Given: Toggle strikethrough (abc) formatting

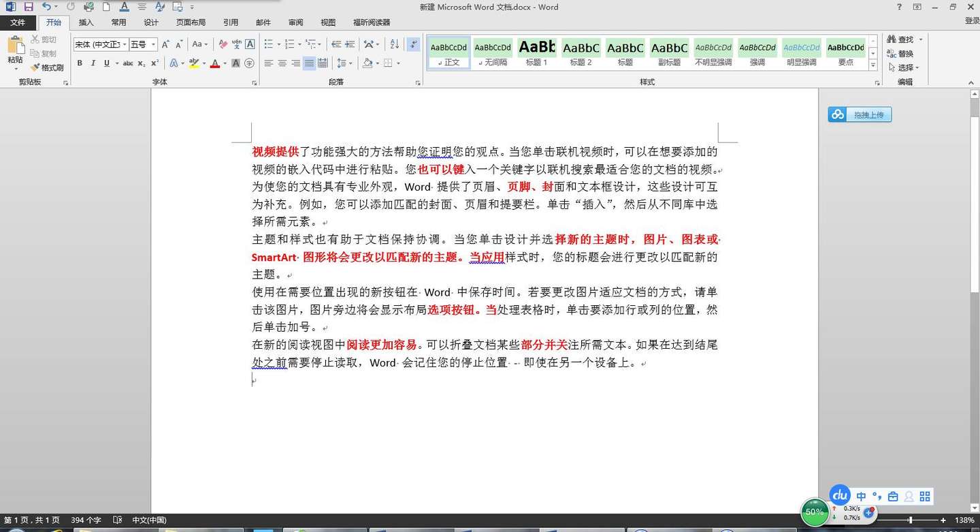Looking at the screenshot, I should (x=128, y=63).
